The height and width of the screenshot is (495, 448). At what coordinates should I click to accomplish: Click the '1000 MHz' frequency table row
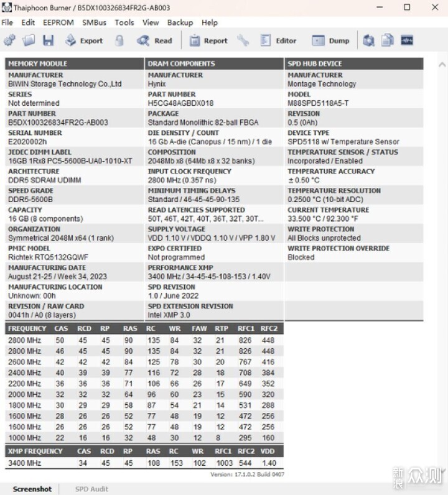pyautogui.click(x=144, y=438)
